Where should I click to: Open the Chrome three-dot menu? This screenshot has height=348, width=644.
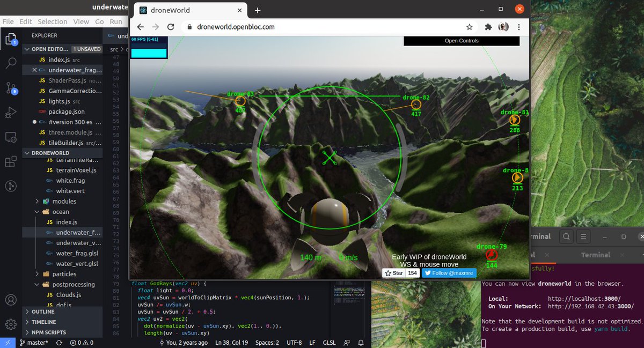519,27
